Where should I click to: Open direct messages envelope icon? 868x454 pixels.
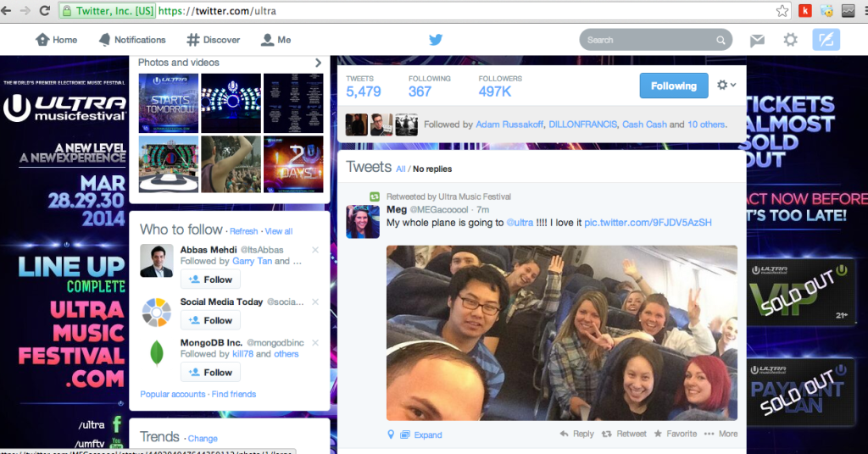pos(757,40)
